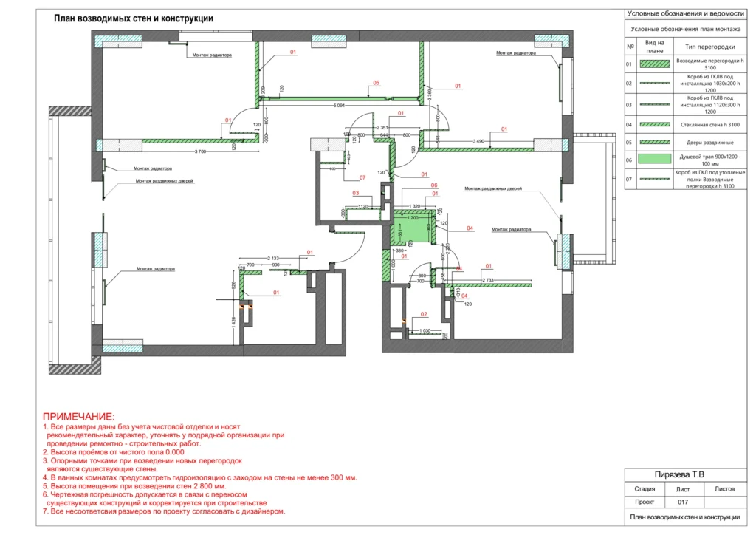Select the 'Стеклянная стена h 3100' legend text

coord(705,125)
